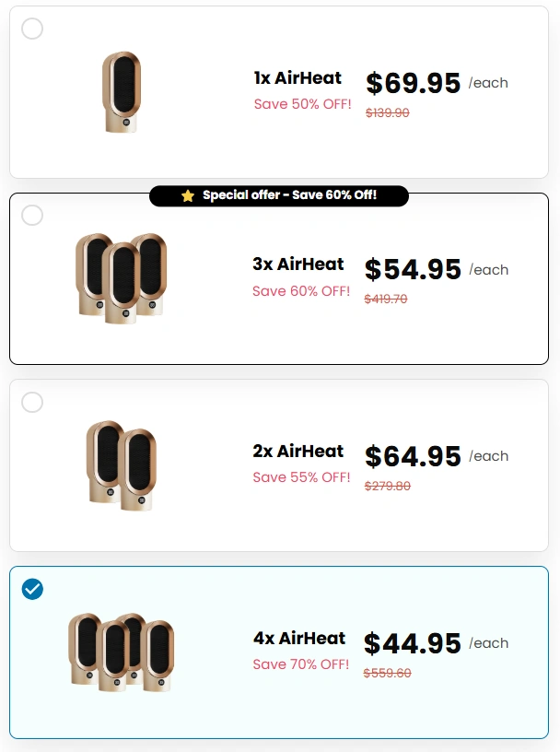Click the Save 50% OFF! label
Screen dimensions: 560x752
point(302,104)
